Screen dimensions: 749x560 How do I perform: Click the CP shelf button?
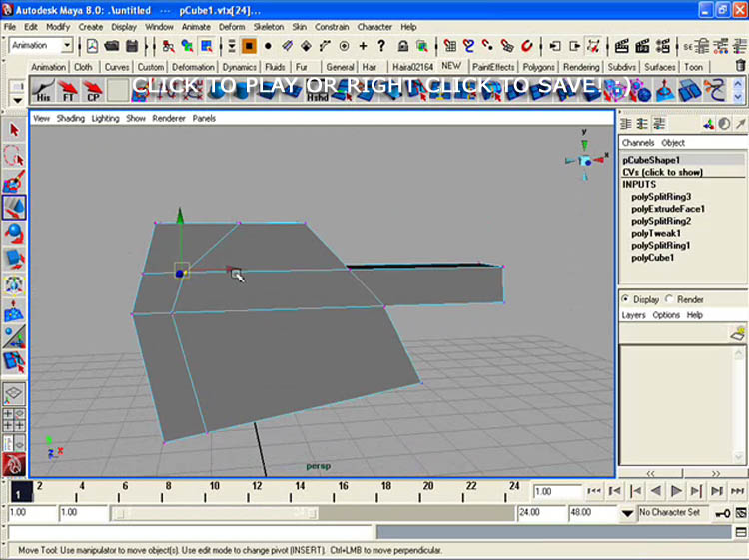tap(93, 91)
